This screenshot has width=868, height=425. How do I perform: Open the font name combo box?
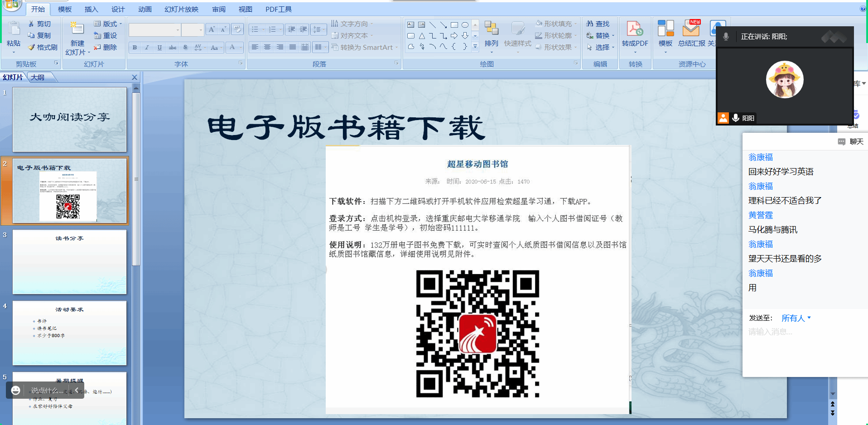(x=154, y=30)
